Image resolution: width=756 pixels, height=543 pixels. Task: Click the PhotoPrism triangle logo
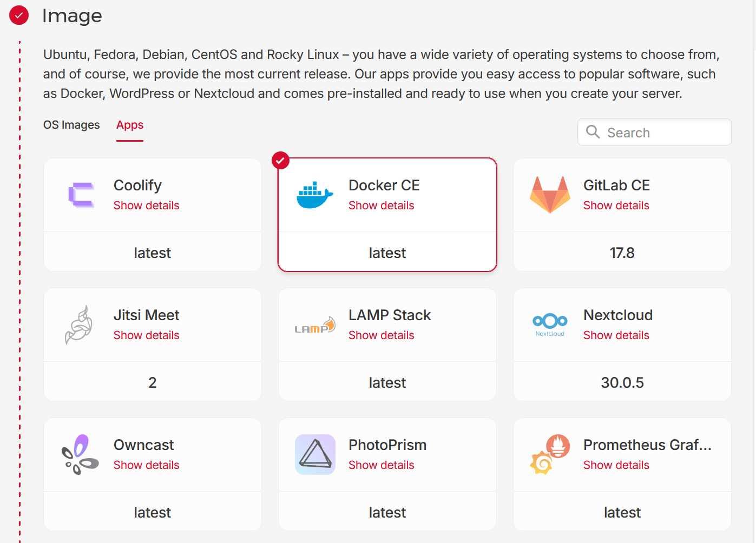point(315,454)
